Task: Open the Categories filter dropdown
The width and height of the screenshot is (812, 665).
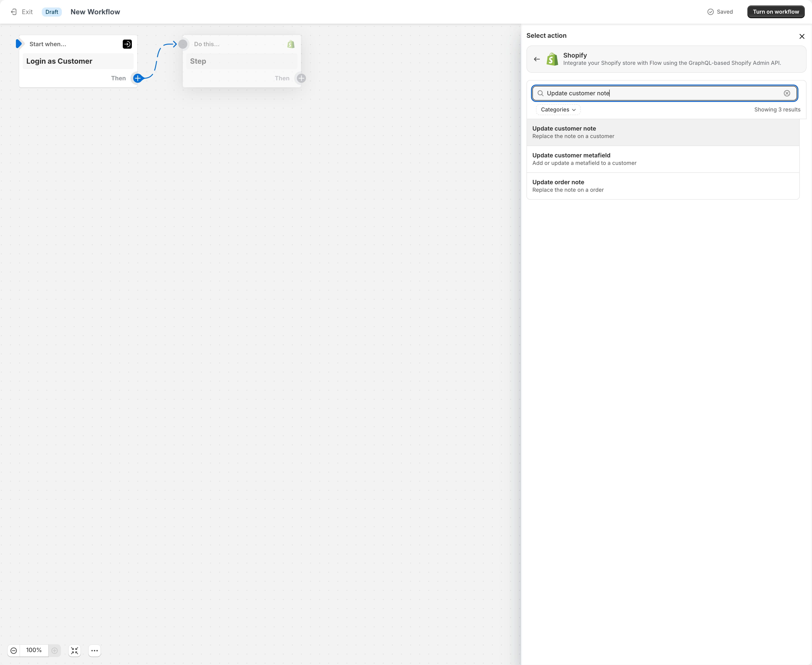Action: [x=557, y=110]
